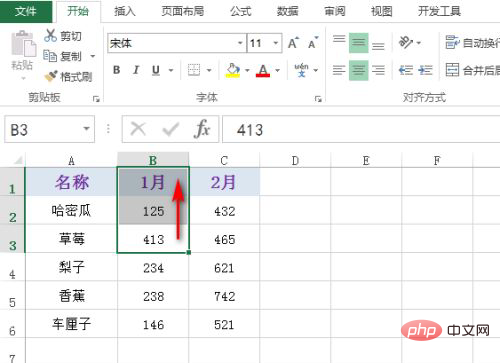Click cell containing 234

click(153, 267)
